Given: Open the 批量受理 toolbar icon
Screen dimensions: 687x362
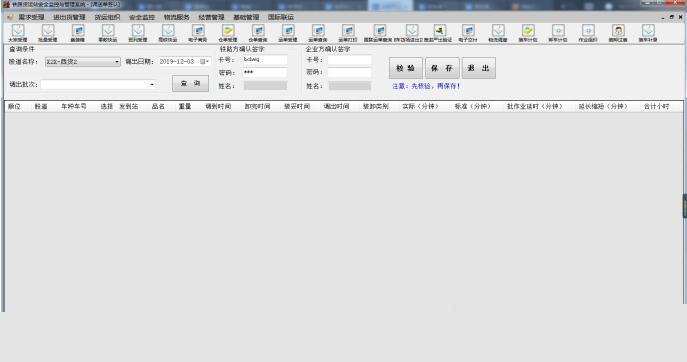Looking at the screenshot, I should (x=48, y=33).
